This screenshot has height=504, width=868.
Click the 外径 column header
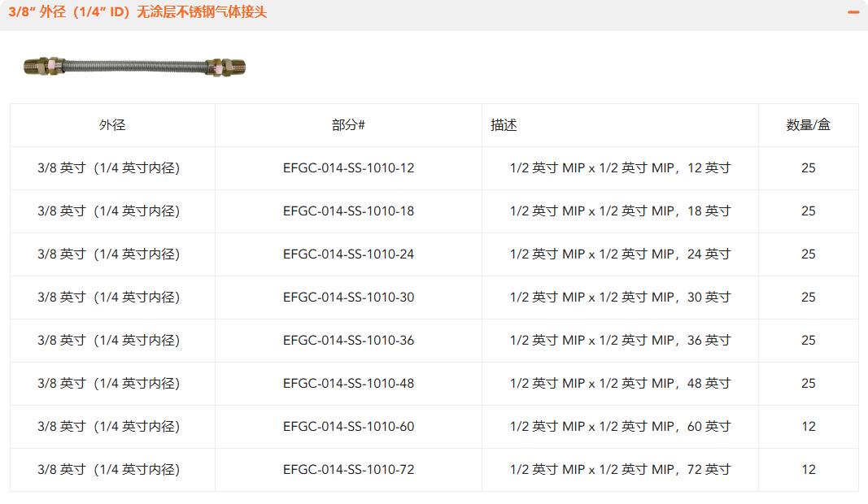click(112, 125)
